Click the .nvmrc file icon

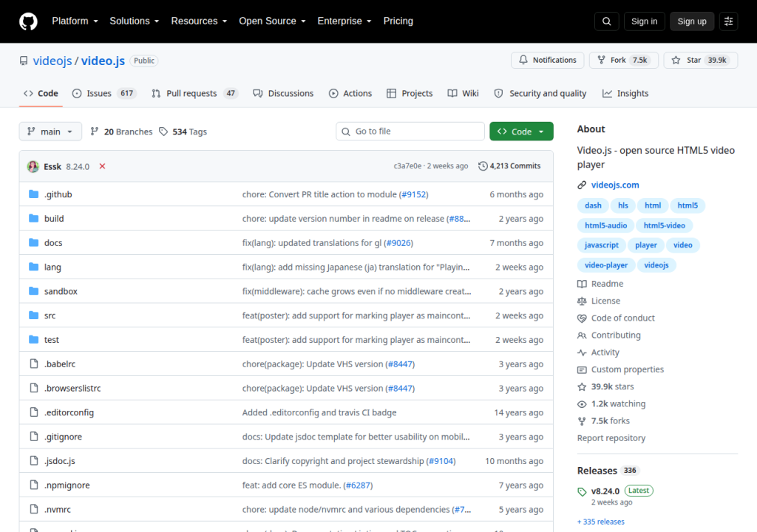point(34,509)
